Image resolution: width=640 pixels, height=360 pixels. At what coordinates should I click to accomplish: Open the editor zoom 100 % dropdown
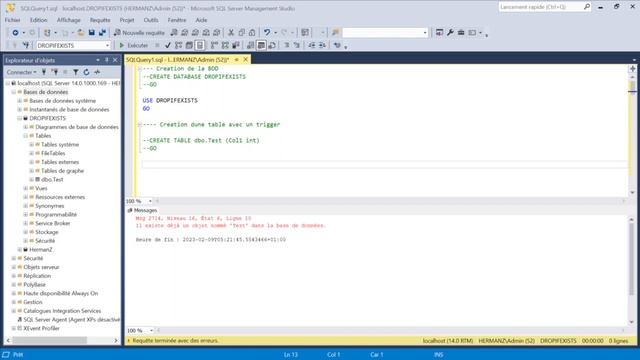150,201
